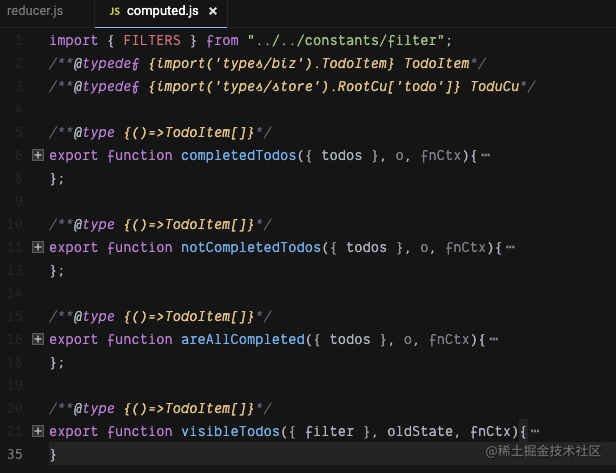
Task: Click the ToduCu typedef name
Action: [495, 86]
